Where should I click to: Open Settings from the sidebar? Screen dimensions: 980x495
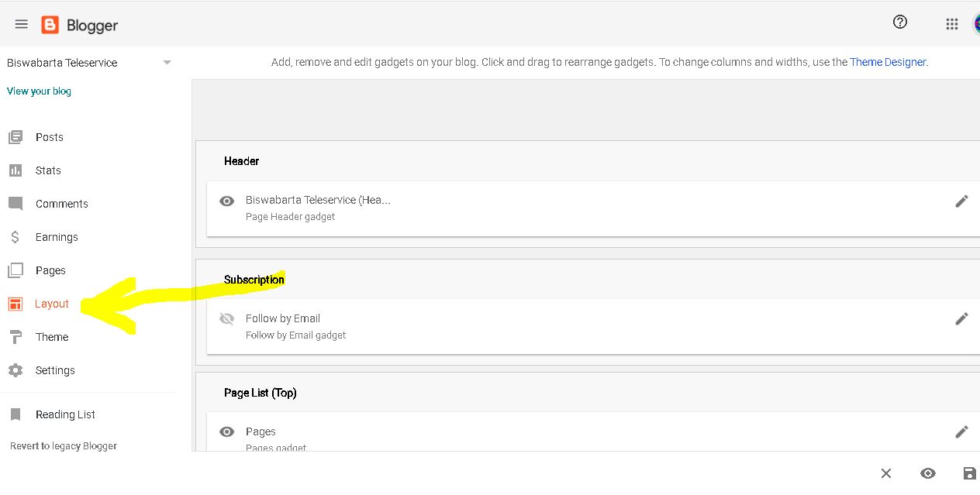click(55, 370)
